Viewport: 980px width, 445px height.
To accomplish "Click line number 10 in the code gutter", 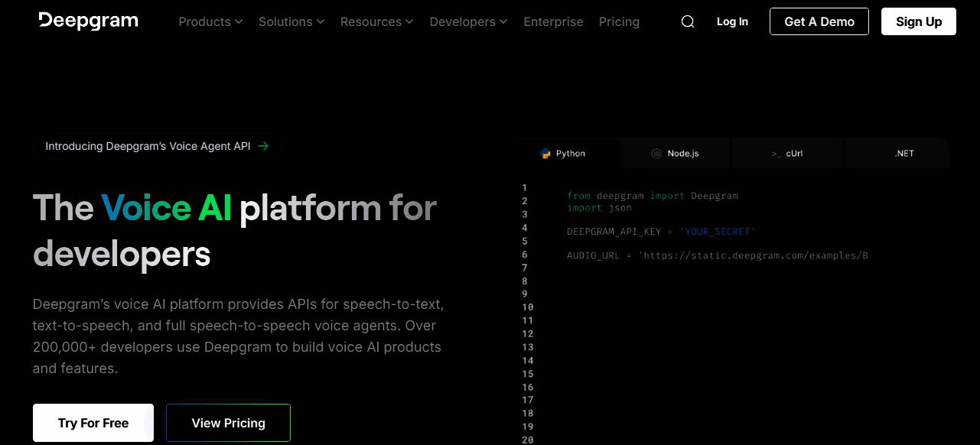I will (527, 307).
